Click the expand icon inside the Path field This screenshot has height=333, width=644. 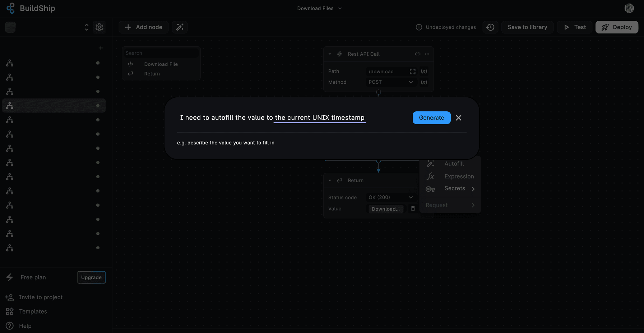coord(412,71)
